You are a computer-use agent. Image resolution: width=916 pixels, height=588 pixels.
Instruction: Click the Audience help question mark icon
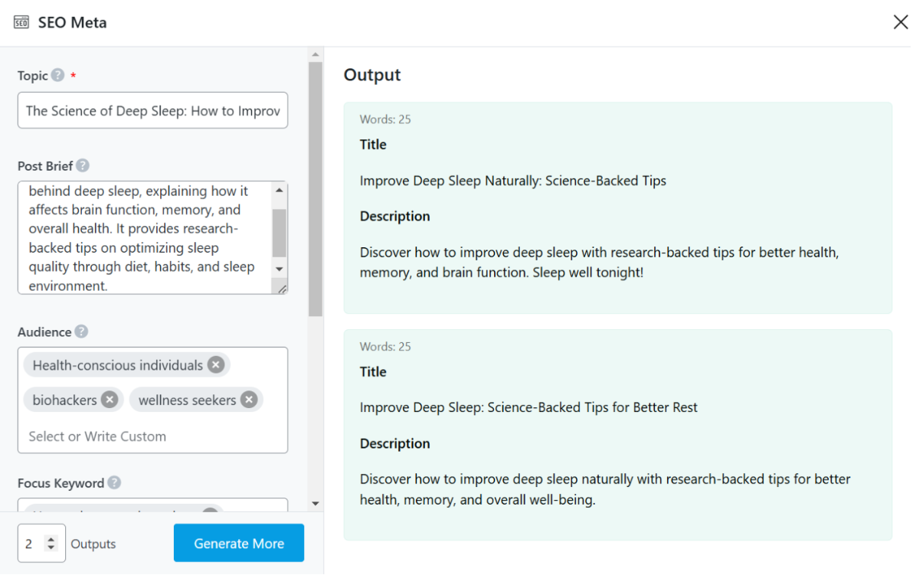81,332
